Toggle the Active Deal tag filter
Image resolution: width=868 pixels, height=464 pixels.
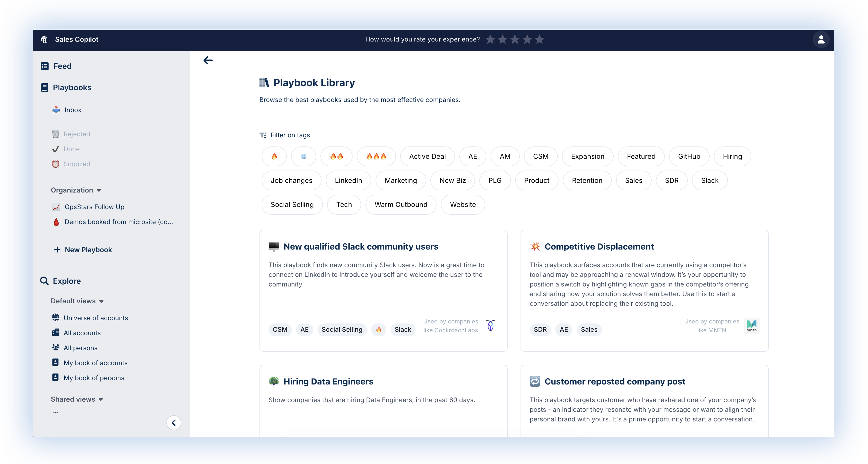(427, 156)
